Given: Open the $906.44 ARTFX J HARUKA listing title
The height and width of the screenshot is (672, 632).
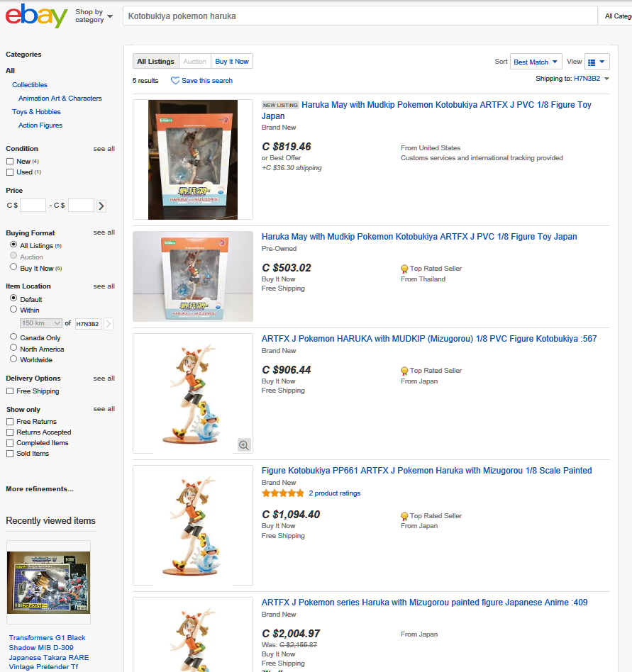Looking at the screenshot, I should [x=429, y=339].
